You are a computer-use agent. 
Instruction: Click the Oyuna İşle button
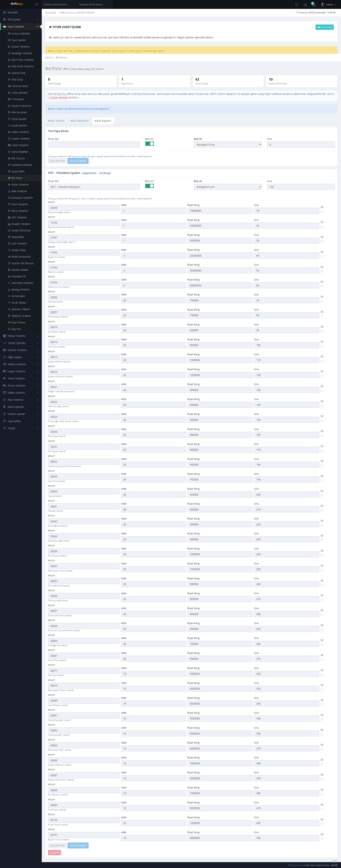324,27
